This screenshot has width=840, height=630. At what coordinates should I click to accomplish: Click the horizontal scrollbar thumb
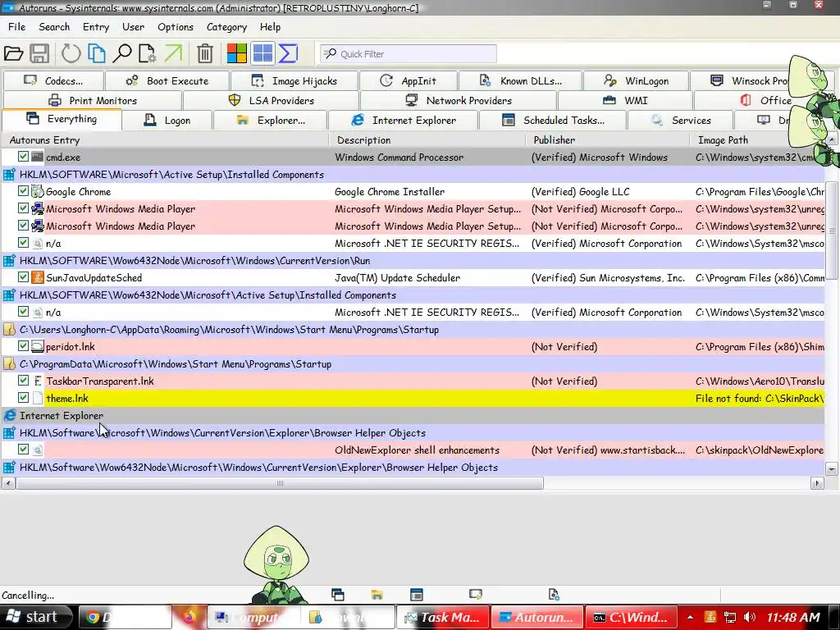[279, 483]
